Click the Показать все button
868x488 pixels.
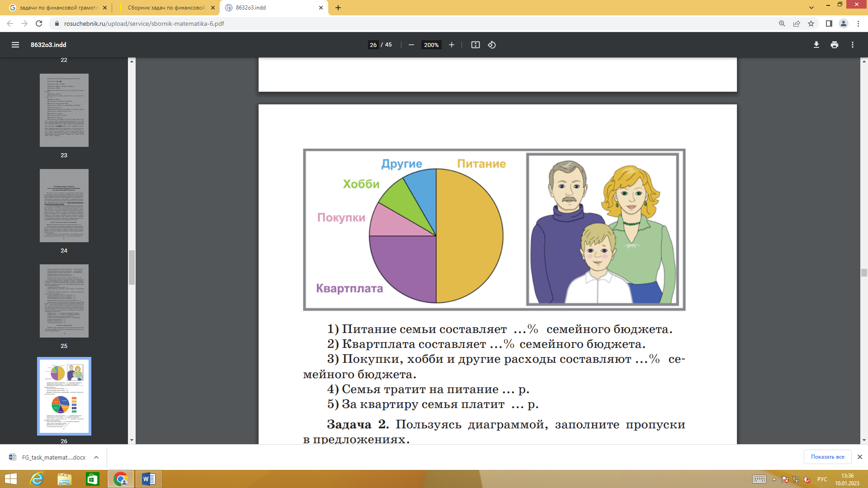point(827,457)
